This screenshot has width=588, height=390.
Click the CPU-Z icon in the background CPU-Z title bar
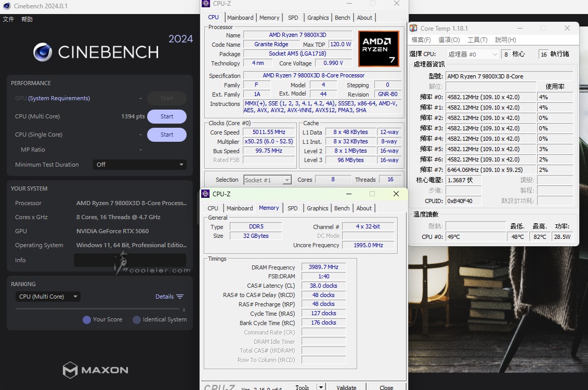[x=206, y=3]
